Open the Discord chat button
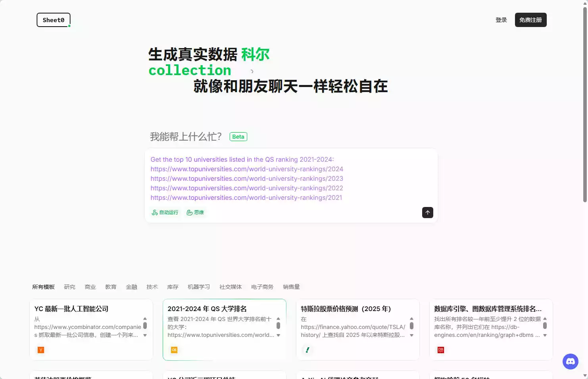Screen dimensions: 588x379 coord(571,362)
